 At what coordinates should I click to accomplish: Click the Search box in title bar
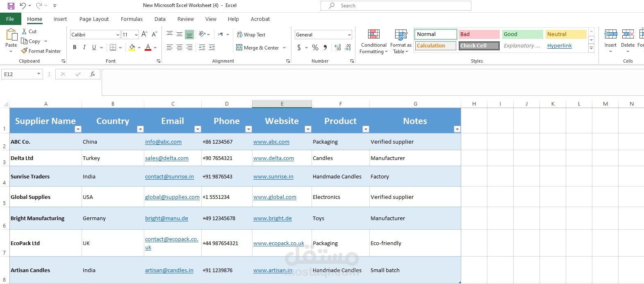(396, 6)
